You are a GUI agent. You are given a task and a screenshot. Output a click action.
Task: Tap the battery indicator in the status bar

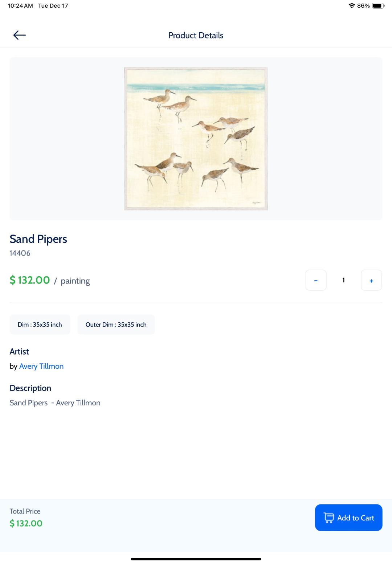pyautogui.click(x=378, y=5)
